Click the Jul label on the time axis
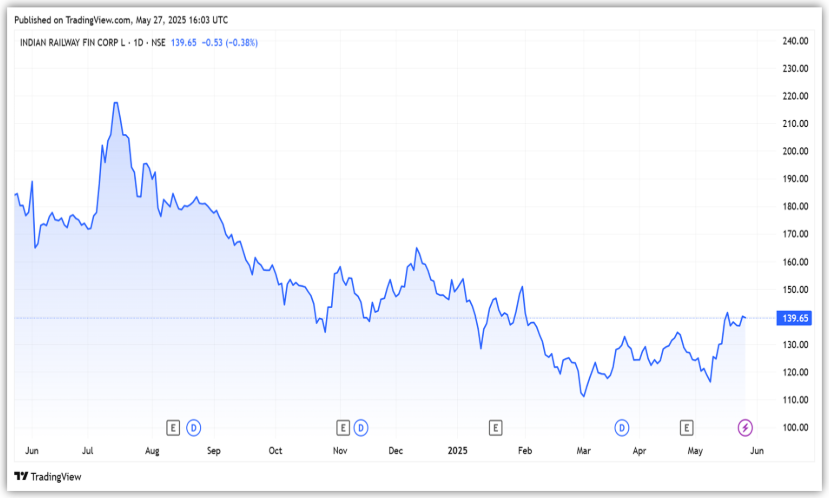Screen dimensions: 829x498 [x=89, y=451]
